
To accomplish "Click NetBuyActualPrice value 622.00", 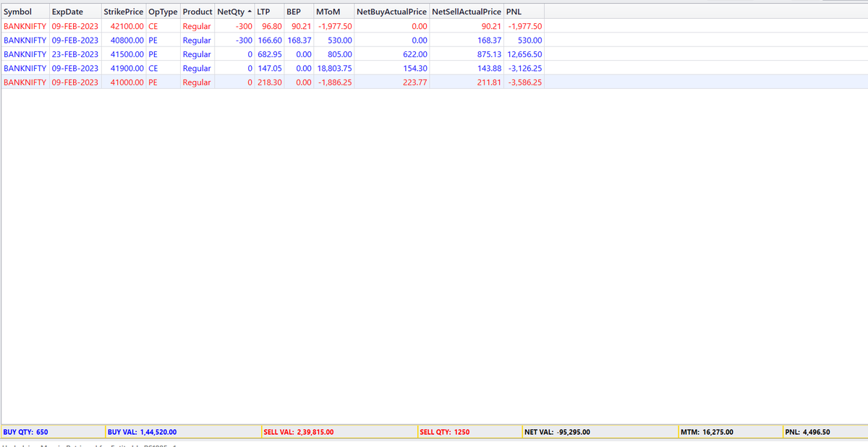I will point(415,54).
